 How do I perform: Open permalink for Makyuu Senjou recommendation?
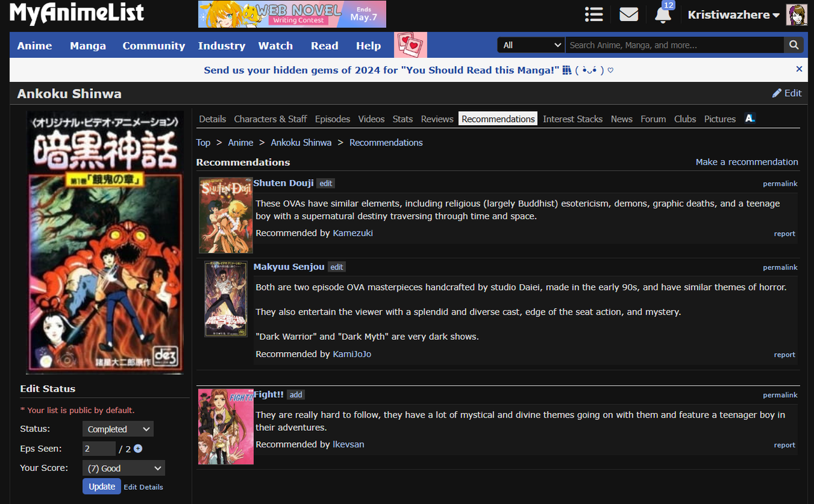point(780,268)
